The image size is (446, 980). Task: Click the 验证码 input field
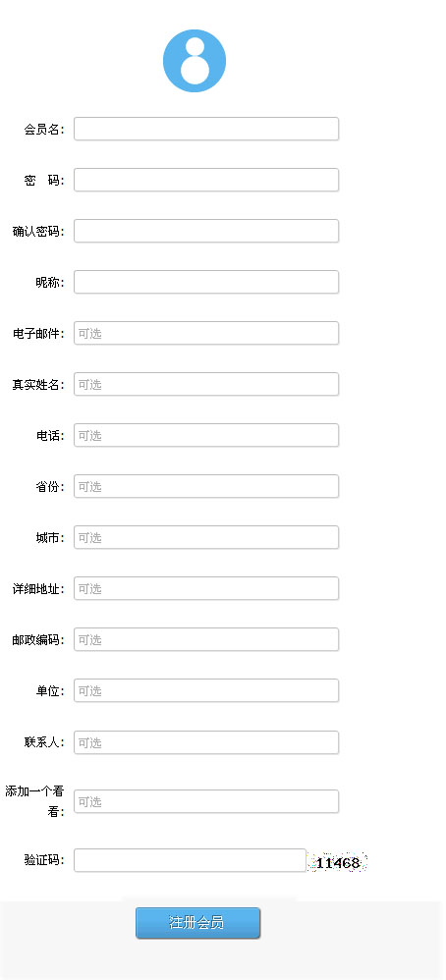click(191, 860)
